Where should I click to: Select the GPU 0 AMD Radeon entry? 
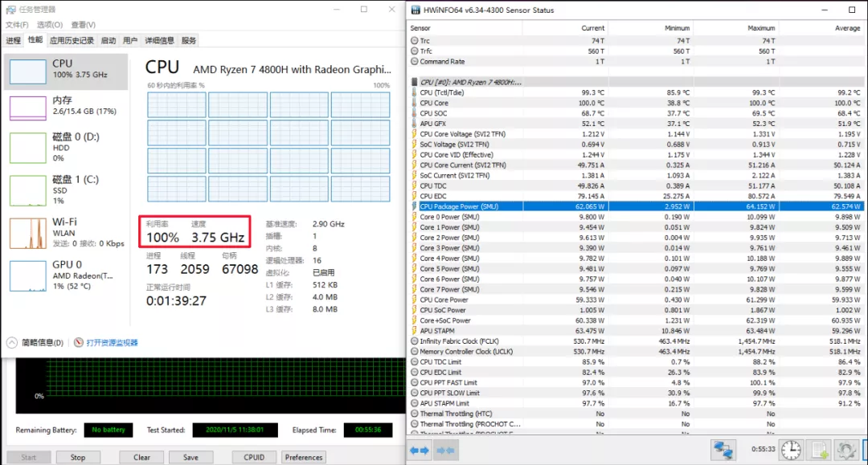click(x=67, y=275)
